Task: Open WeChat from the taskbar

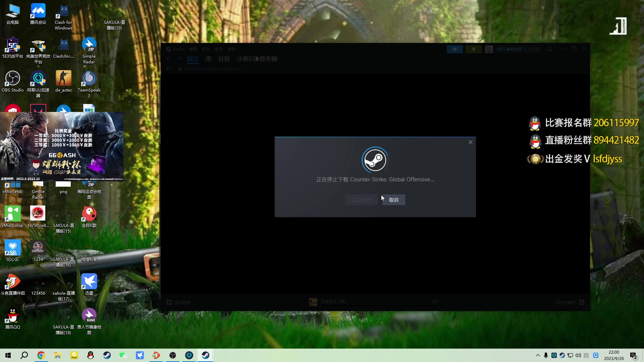Action: tap(123, 355)
